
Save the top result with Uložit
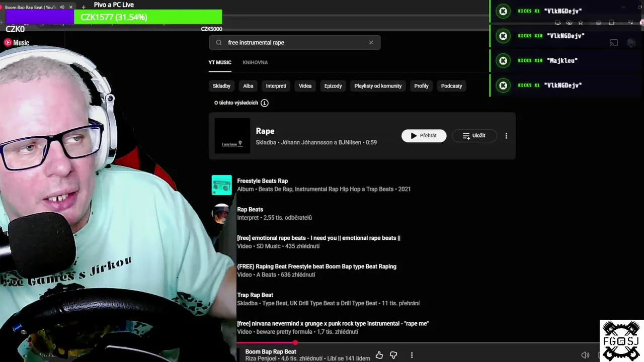(474, 136)
